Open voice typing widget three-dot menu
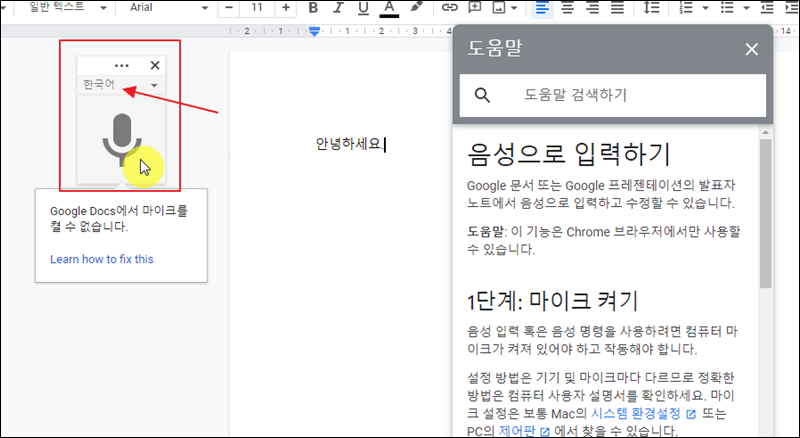Viewport: 800px width, 438px height. 122,65
